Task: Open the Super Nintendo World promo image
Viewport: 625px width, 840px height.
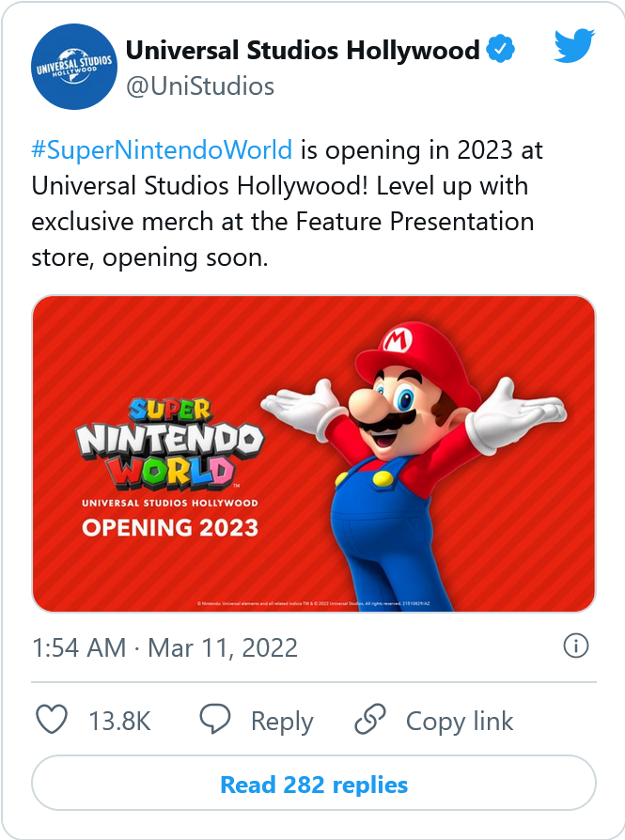Action: pos(314,454)
